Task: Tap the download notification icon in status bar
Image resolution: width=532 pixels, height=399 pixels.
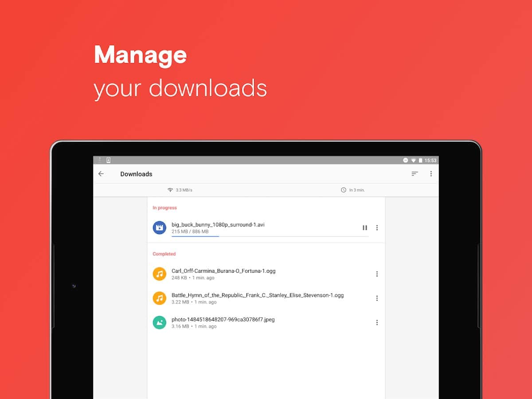Action: [108, 160]
